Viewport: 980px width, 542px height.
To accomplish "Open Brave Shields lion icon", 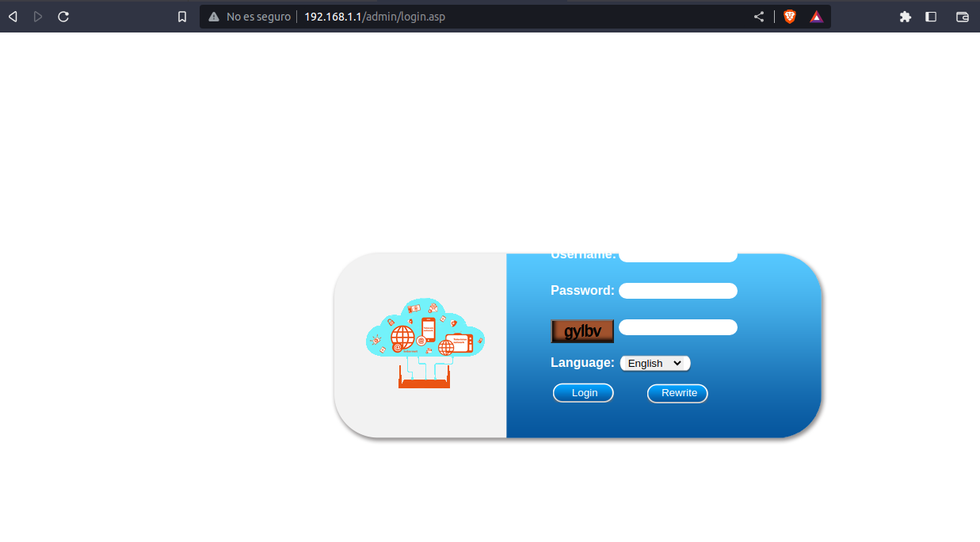I will 789,17.
